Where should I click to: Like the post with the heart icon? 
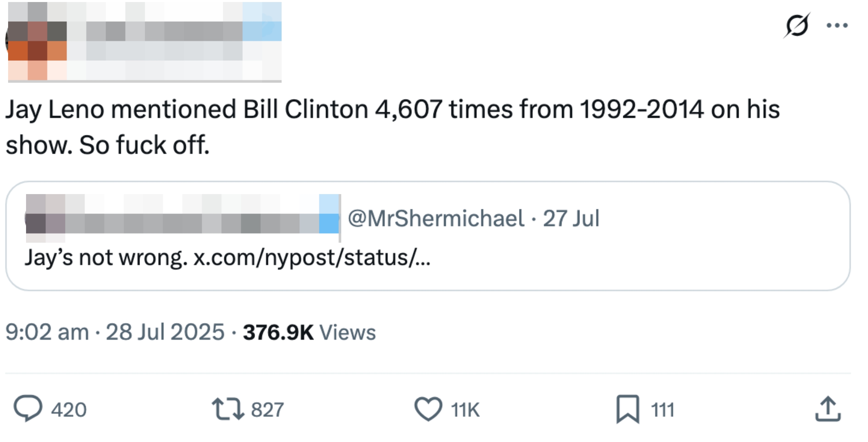pos(428,409)
